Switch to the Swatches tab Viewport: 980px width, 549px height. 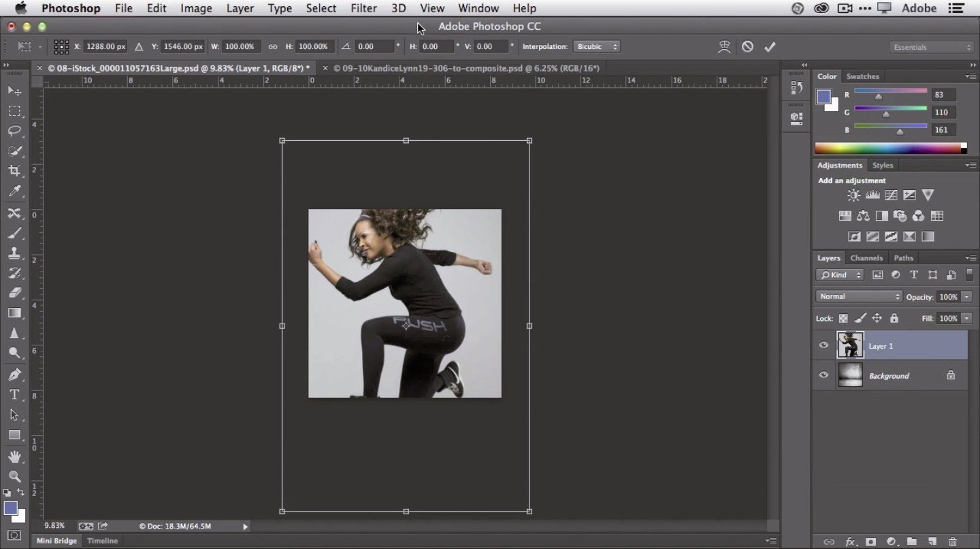pyautogui.click(x=862, y=76)
